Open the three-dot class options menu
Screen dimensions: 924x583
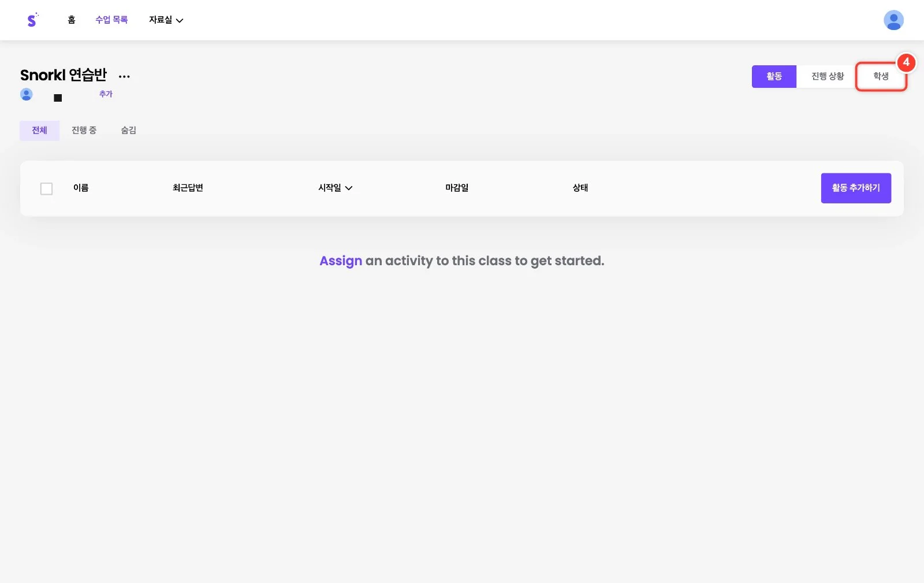click(124, 76)
